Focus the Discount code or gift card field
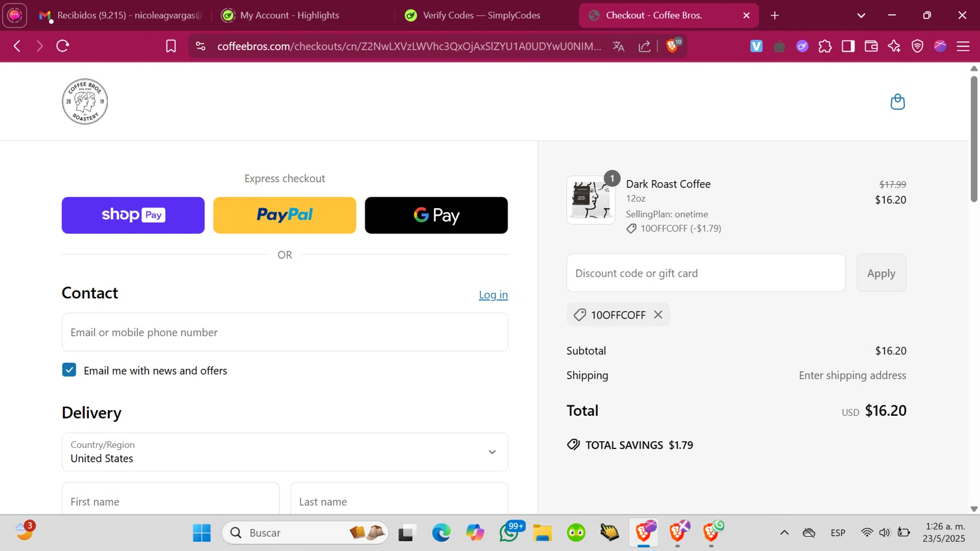Viewport: 980px width, 551px height. [x=706, y=273]
